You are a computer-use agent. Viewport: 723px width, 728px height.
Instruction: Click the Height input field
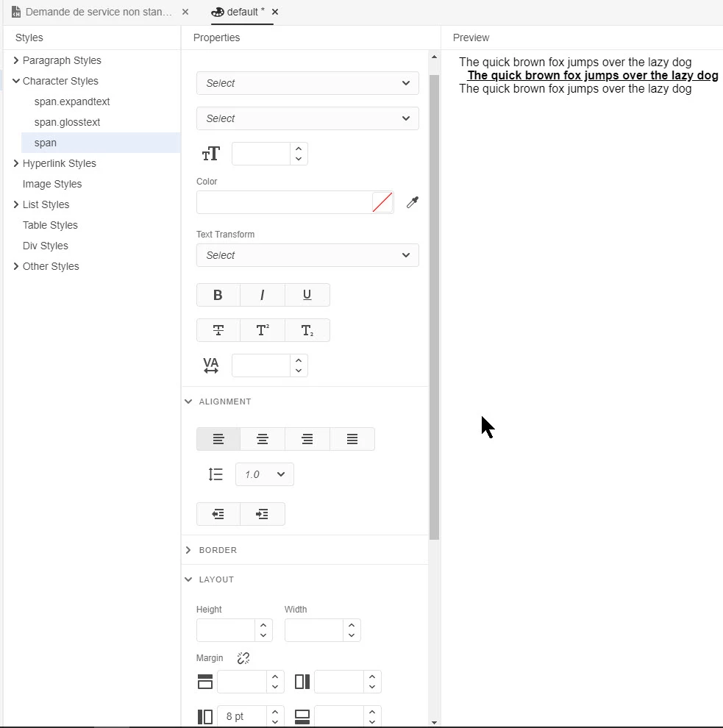coord(226,630)
